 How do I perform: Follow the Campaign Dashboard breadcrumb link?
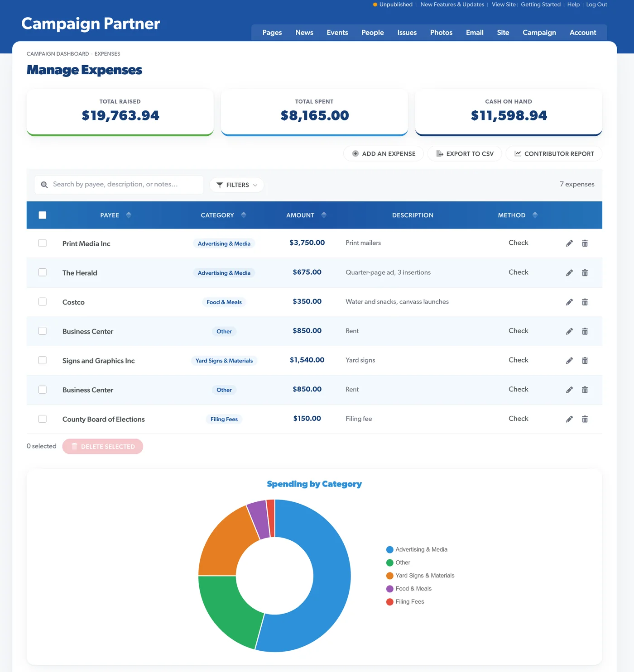click(x=58, y=54)
